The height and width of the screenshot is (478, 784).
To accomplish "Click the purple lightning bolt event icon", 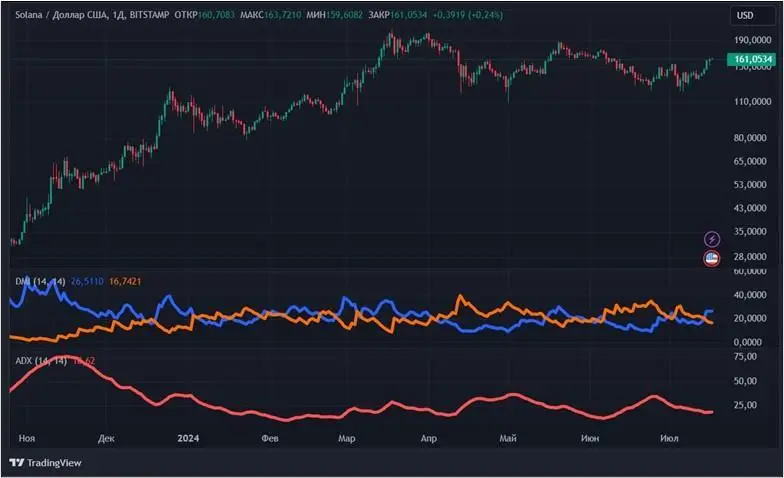I will click(x=711, y=239).
